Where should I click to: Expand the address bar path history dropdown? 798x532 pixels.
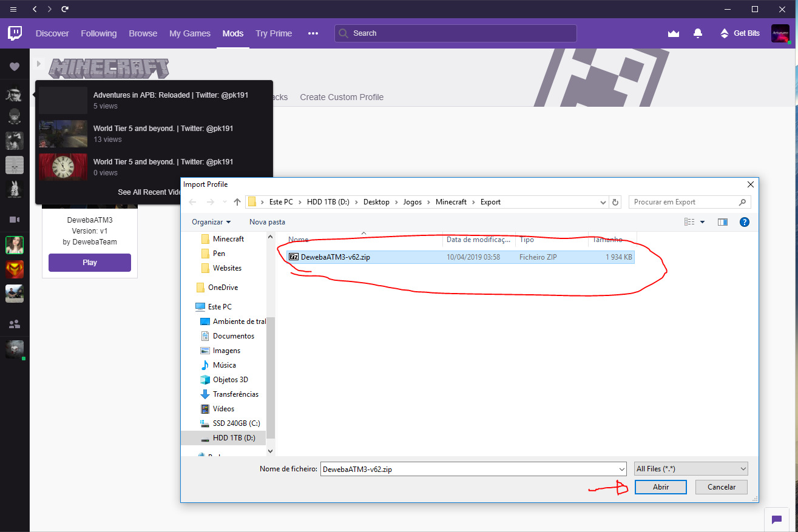(603, 203)
